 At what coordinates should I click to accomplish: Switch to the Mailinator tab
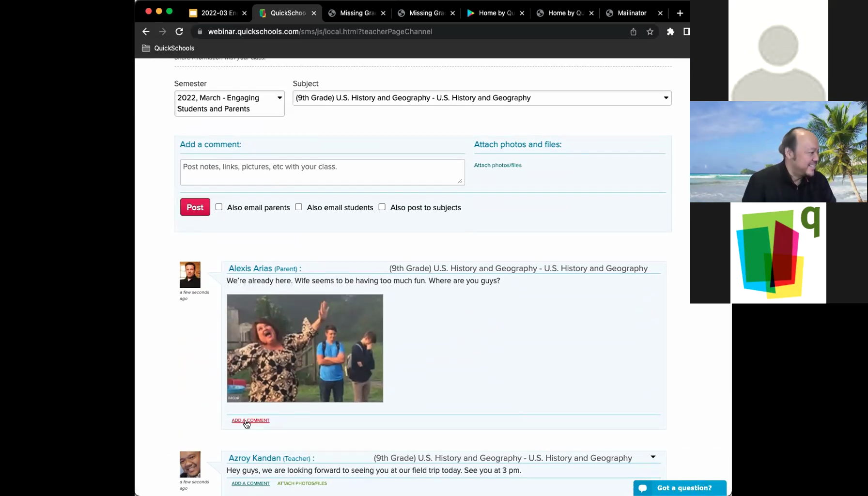(632, 13)
